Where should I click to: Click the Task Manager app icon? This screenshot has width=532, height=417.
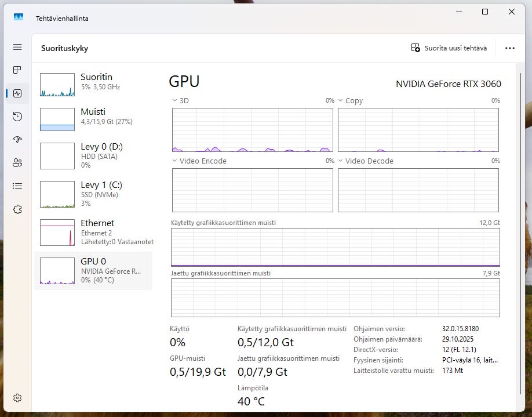[19, 17]
